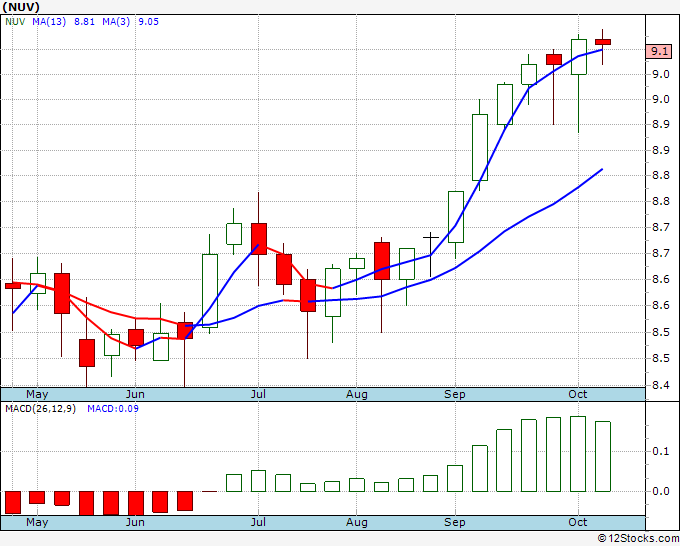This screenshot has height=546, width=680.
Task: Click Sep on the price chart axis
Action: click(454, 394)
